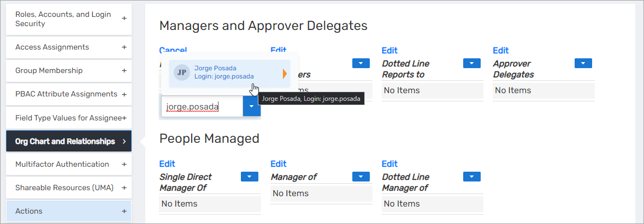The height and width of the screenshot is (224, 644).
Task: Edit the Dotted Line Reports to list
Action: click(x=389, y=50)
